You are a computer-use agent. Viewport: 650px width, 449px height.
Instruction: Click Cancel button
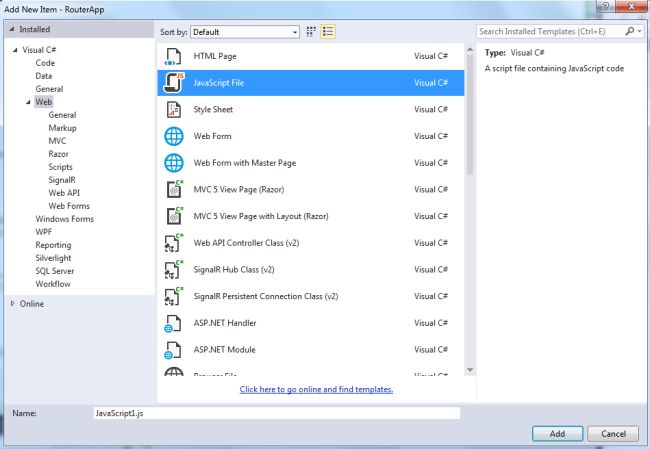click(613, 434)
